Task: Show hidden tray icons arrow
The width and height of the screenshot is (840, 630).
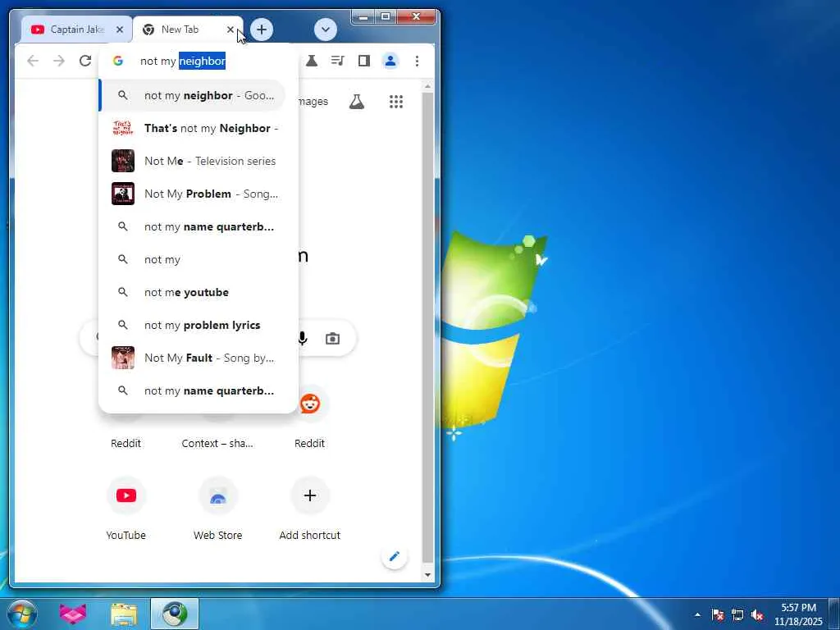Action: point(697,614)
